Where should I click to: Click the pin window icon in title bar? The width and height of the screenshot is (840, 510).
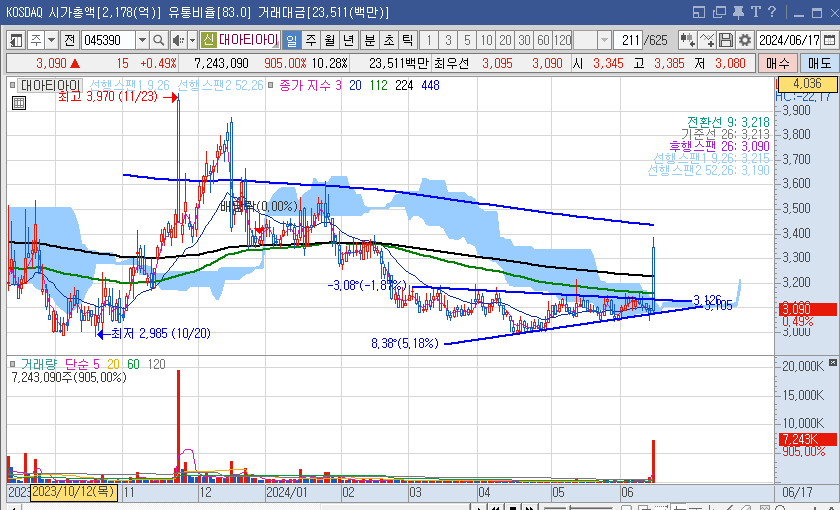pos(739,12)
